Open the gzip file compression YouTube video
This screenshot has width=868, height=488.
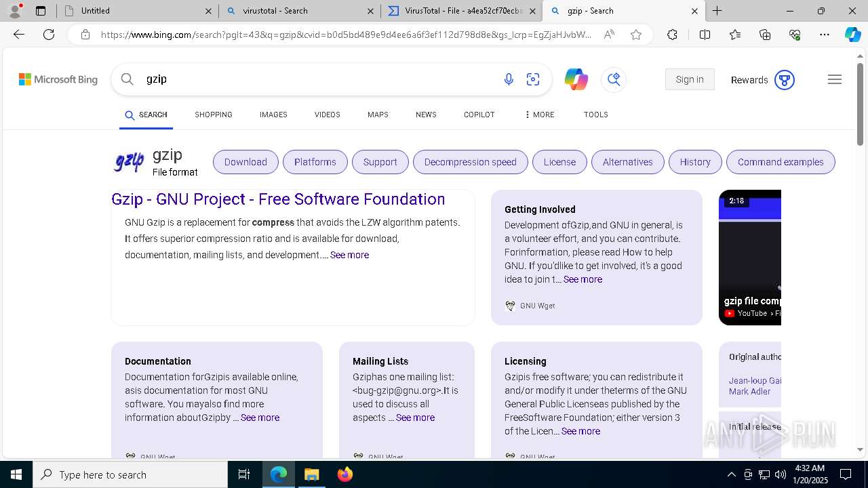click(750, 258)
